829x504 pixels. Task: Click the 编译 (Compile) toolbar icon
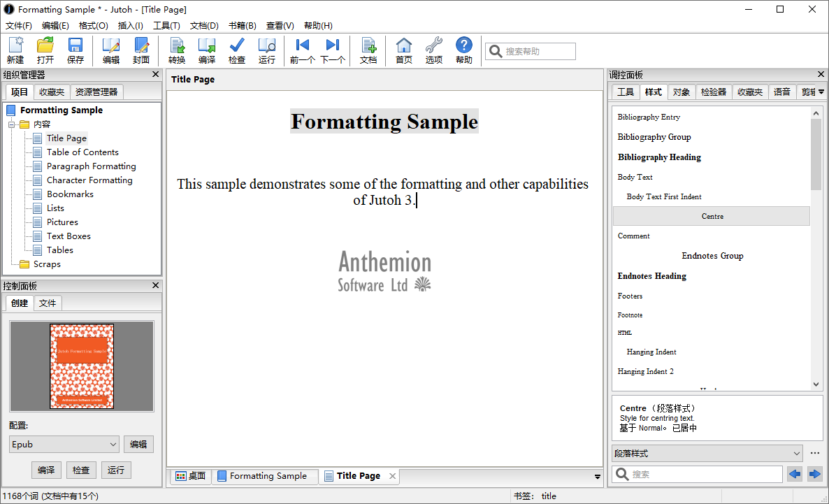pyautogui.click(x=207, y=50)
